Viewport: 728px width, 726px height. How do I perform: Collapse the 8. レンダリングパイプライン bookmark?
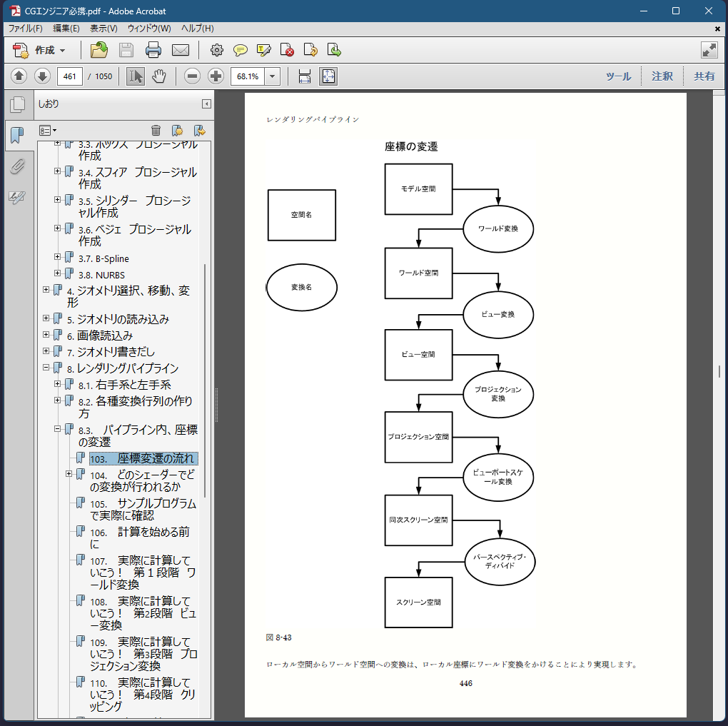pyautogui.click(x=46, y=368)
